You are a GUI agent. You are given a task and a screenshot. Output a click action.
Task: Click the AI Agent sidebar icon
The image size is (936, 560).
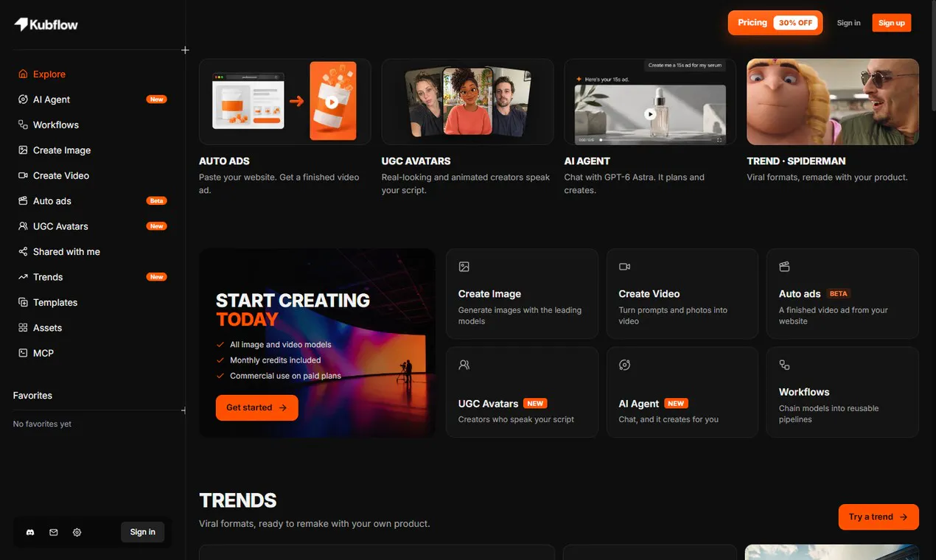point(23,99)
